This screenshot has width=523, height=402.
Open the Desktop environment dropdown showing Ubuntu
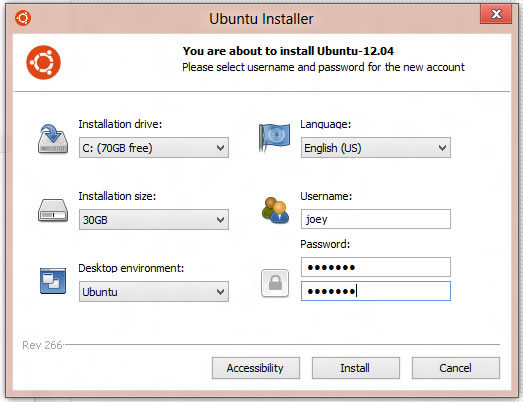154,292
